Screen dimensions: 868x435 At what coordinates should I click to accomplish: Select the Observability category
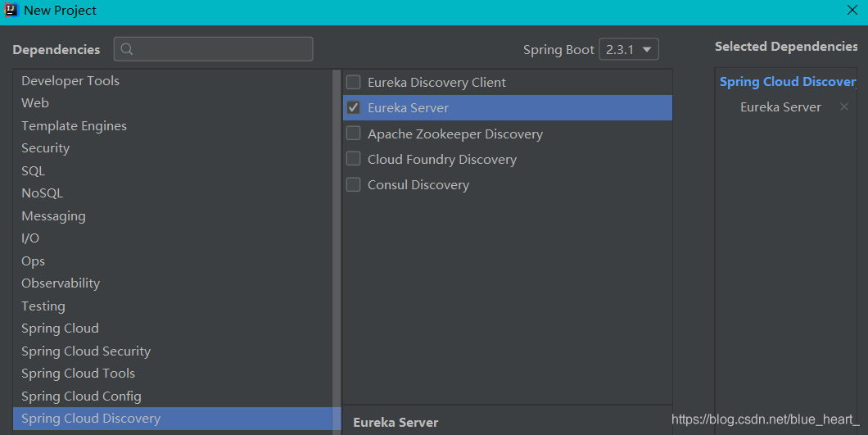pos(173,283)
